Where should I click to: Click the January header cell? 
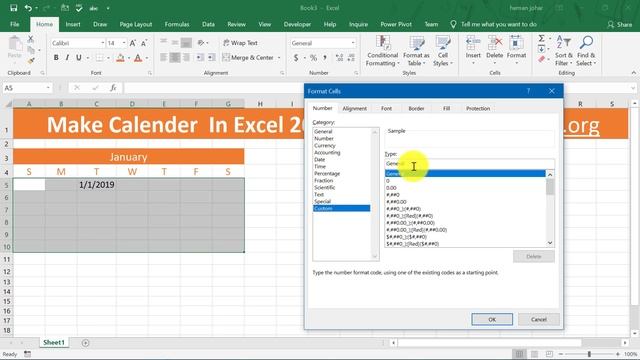(129, 157)
